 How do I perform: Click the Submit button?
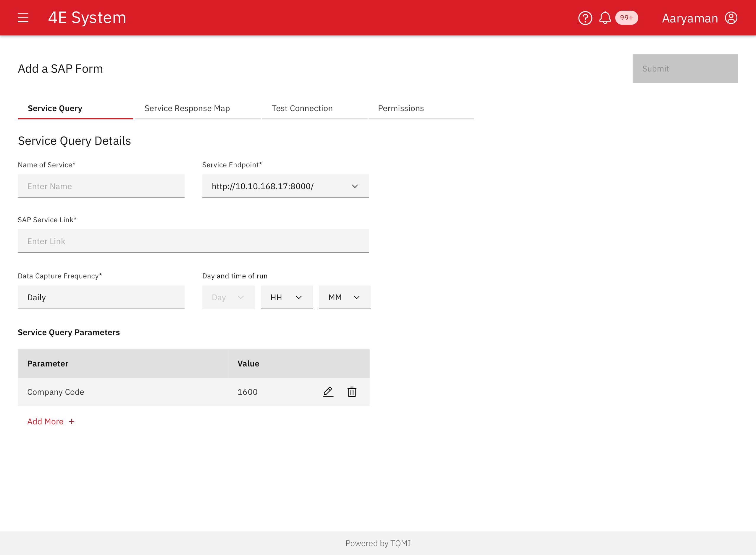[x=685, y=69]
